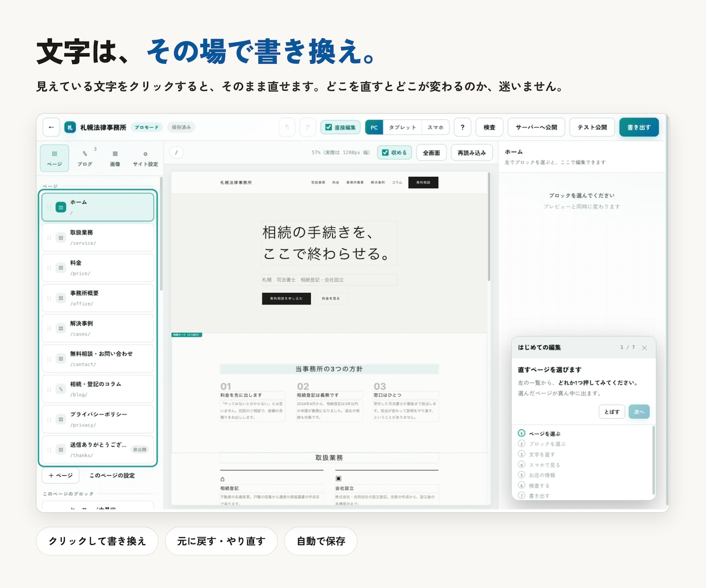Click the hero heading 相続の手続きを、
This screenshot has height=588, width=706.
pyautogui.click(x=318, y=233)
